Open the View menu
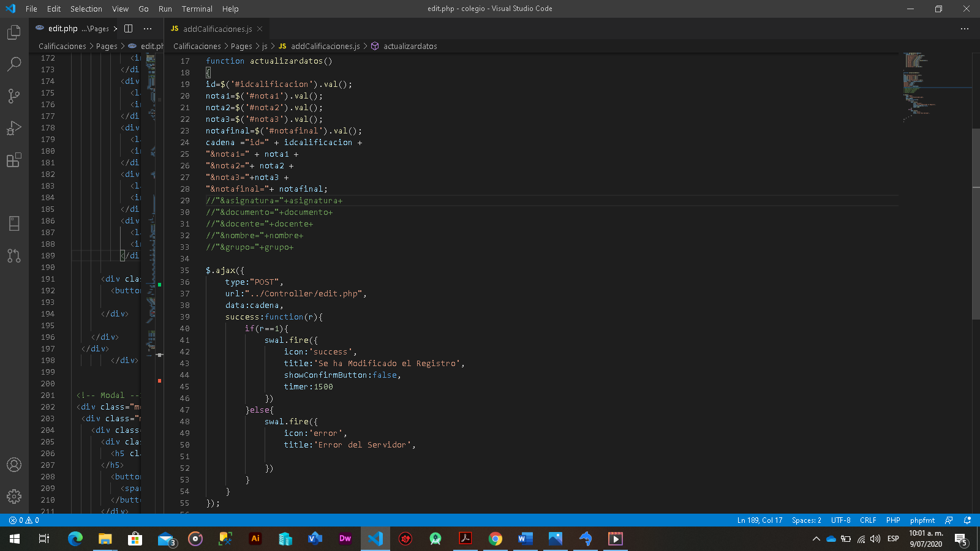 pyautogui.click(x=120, y=9)
